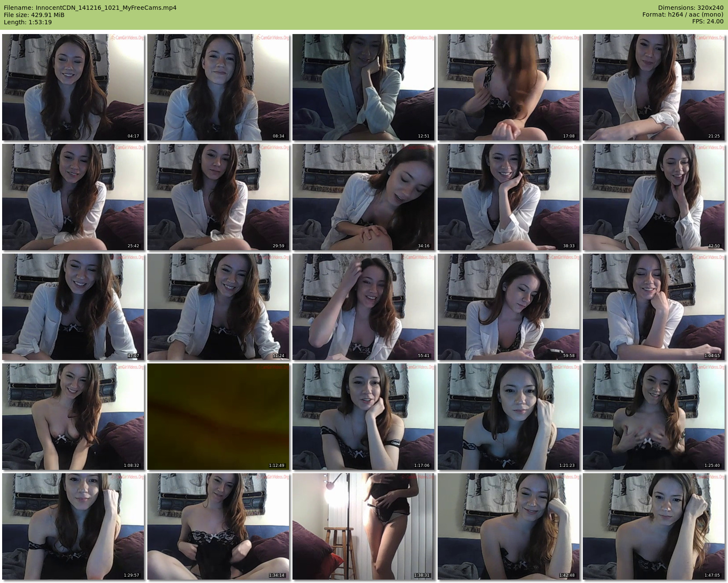Select the frame stamped 59:58
Image resolution: width=728 pixels, height=583 pixels.
pos(509,307)
